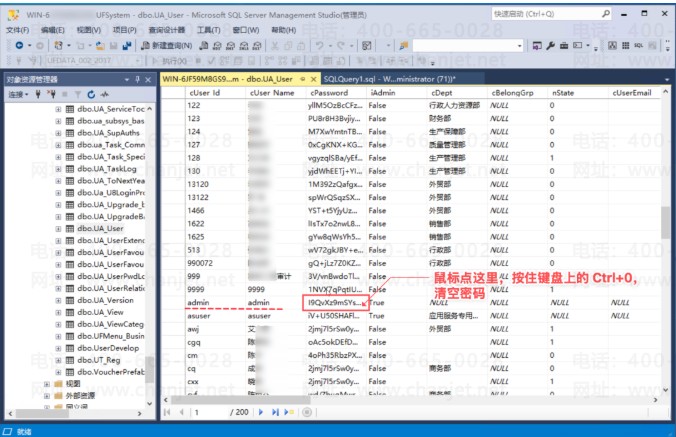Open the 窗口(W) menu
This screenshot has width=676, height=437.
pos(246,30)
